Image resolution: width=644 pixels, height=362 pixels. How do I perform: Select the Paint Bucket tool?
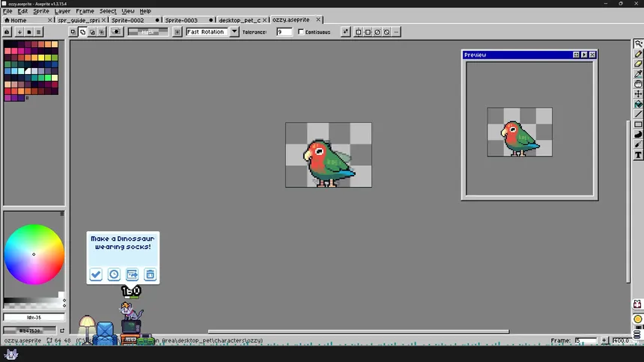(638, 104)
